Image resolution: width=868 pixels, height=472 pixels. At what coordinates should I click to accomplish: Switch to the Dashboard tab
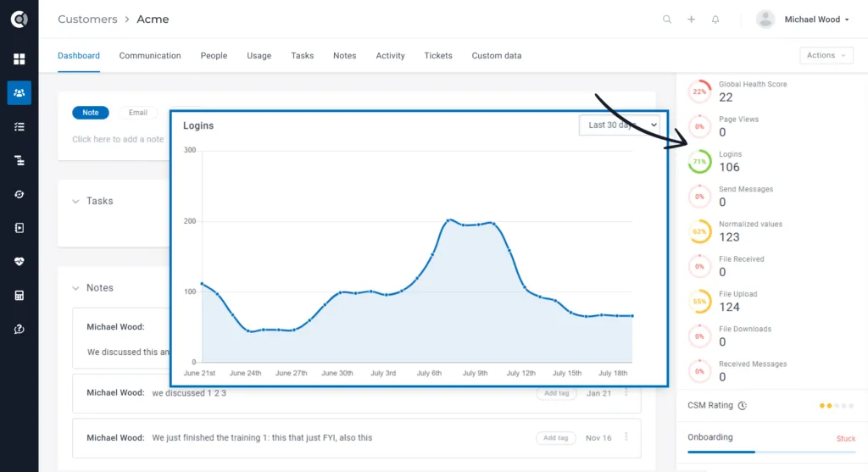79,55
